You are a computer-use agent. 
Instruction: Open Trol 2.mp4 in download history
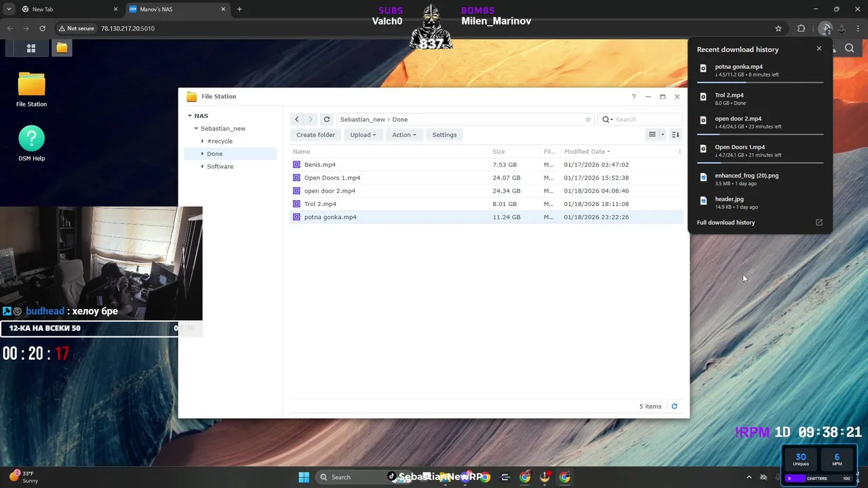pos(760,99)
